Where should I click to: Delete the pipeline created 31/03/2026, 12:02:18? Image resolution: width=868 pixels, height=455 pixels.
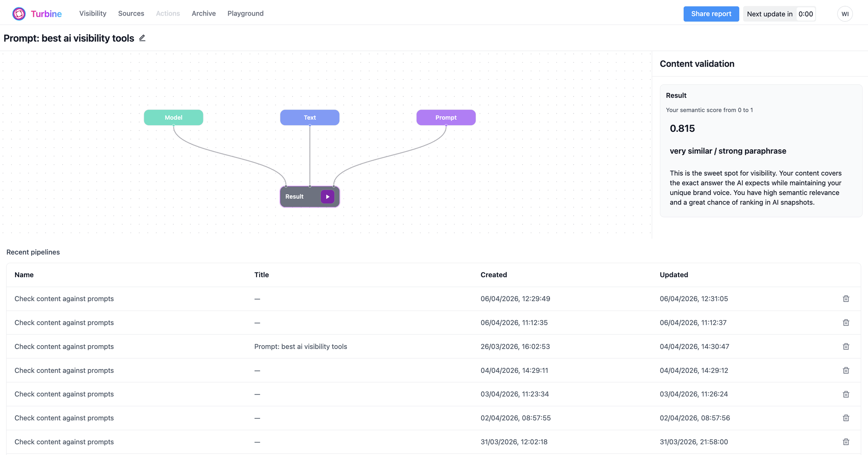(x=846, y=442)
